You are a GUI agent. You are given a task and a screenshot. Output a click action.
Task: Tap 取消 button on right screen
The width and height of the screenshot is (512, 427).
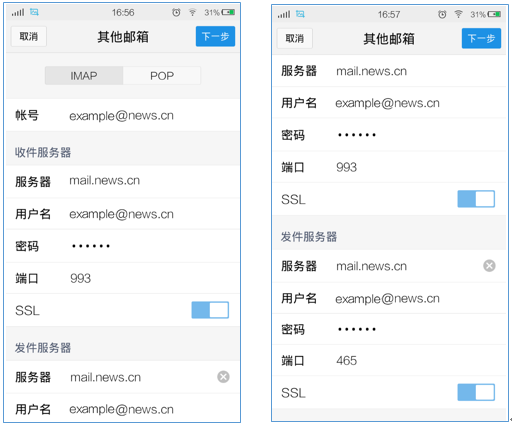click(295, 38)
